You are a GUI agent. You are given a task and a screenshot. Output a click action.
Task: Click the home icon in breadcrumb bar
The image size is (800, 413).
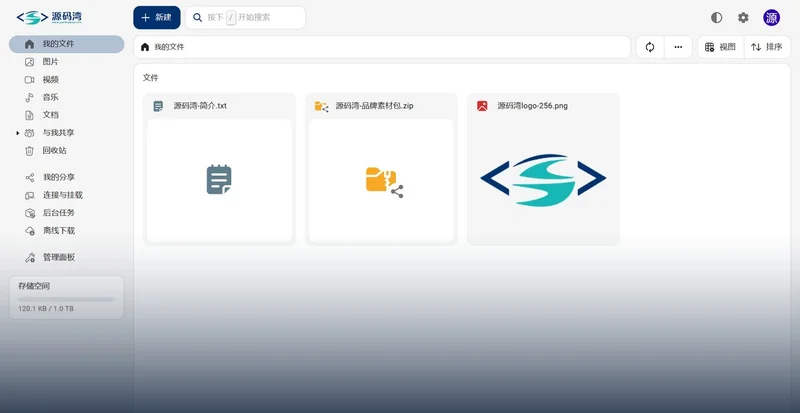pos(145,47)
